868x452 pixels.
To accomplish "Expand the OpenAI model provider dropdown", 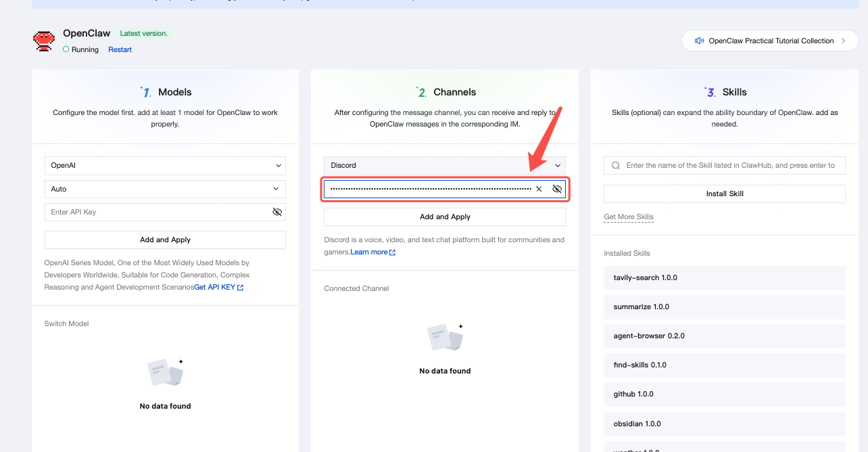I will [165, 165].
